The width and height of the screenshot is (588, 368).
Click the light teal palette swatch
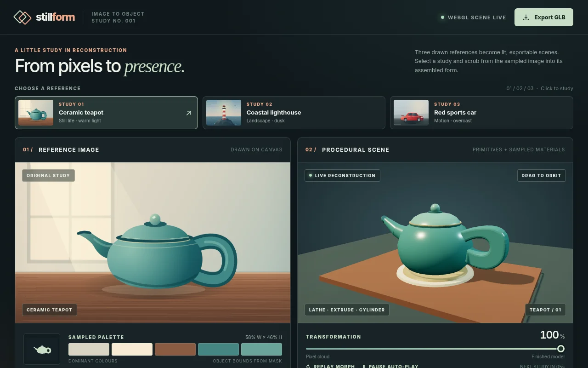tap(261, 349)
